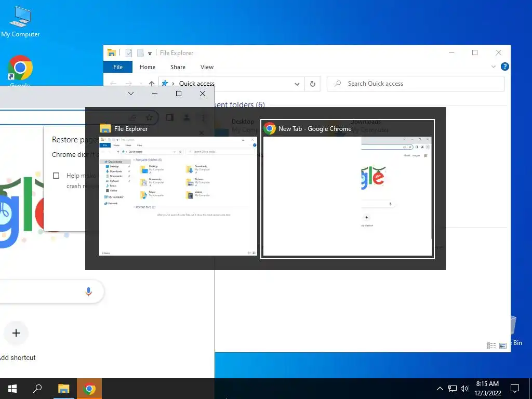Start voice search with the microphone icon
The height and width of the screenshot is (399, 532).
pyautogui.click(x=88, y=291)
